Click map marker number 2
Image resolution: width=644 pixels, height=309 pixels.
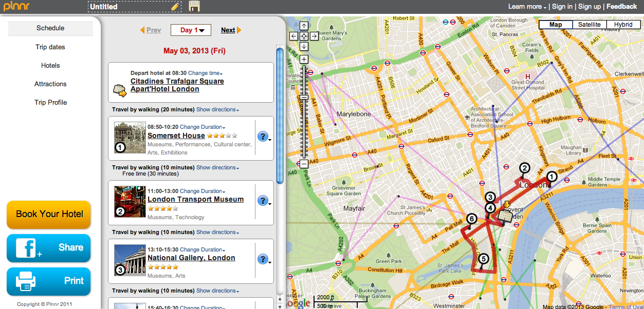click(x=524, y=168)
